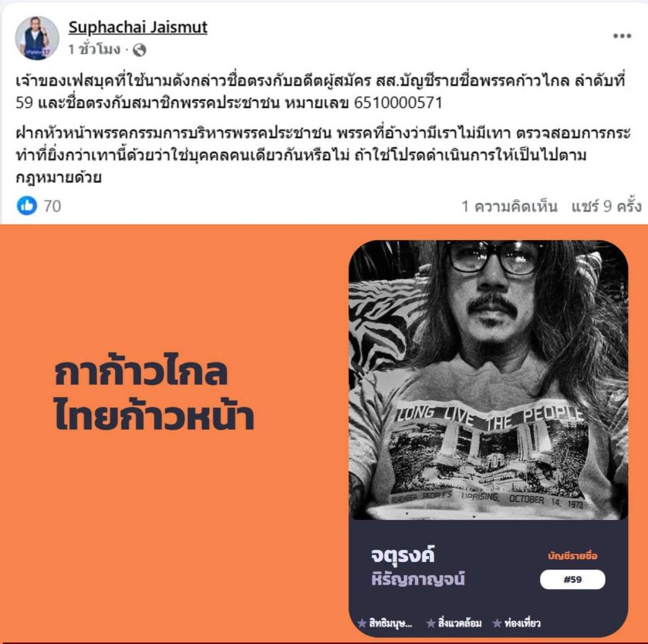
Task: Click the globe public audience icon
Action: pos(140,50)
